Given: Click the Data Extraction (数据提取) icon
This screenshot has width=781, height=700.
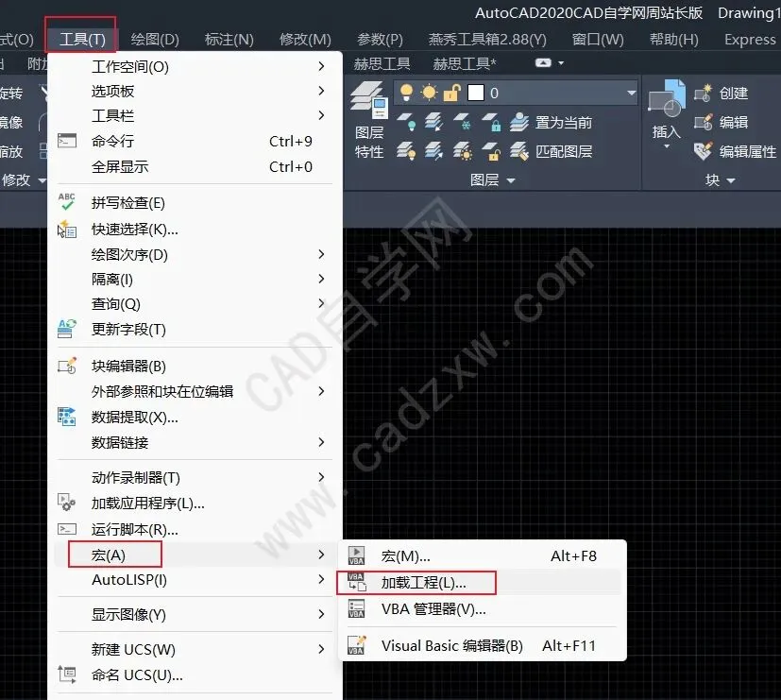Looking at the screenshot, I should coord(67,417).
